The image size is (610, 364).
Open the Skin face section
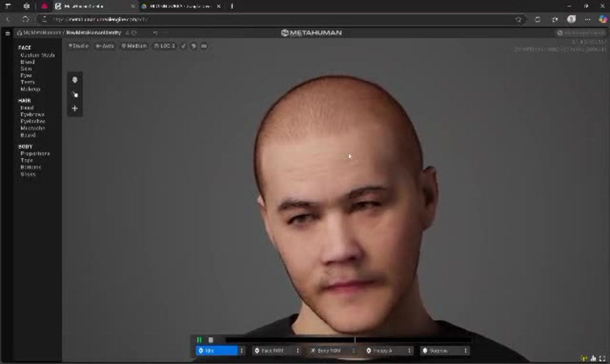pos(26,68)
